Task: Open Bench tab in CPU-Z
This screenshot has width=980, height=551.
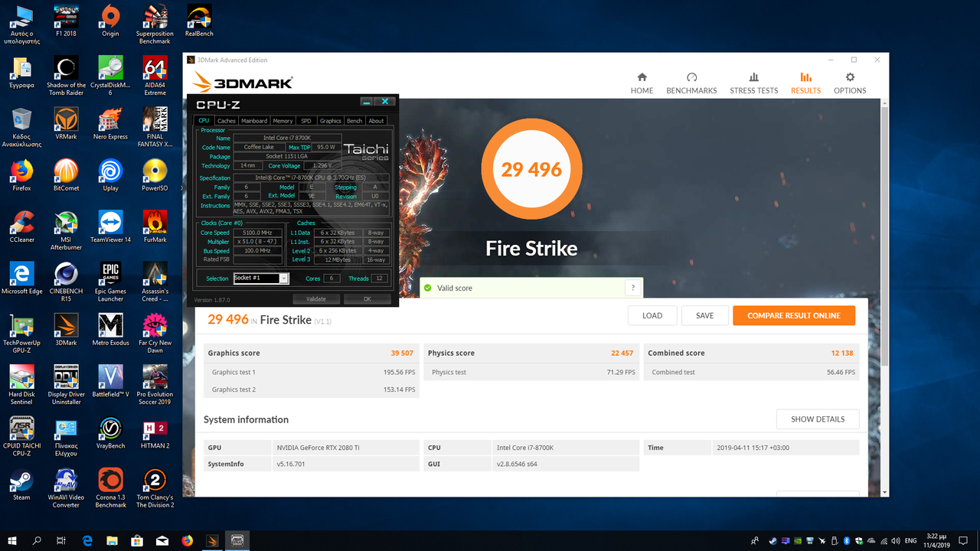Action: click(x=354, y=121)
